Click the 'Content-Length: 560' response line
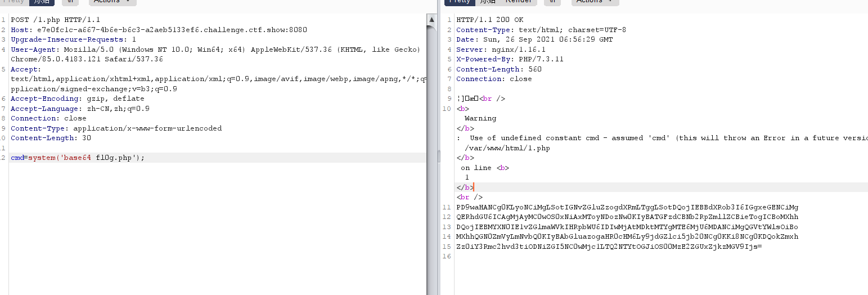 tap(498, 69)
